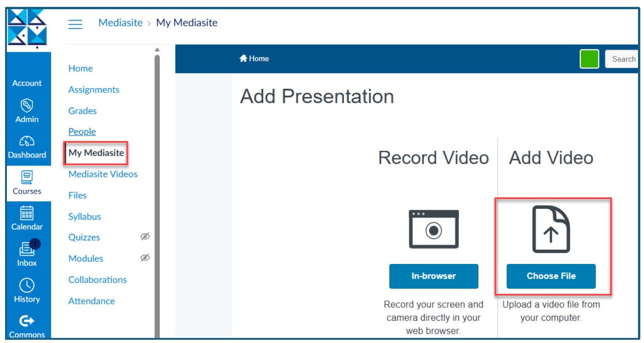
Task: Toggle the hidden eye icon beside Quizzes
Action: click(x=145, y=237)
